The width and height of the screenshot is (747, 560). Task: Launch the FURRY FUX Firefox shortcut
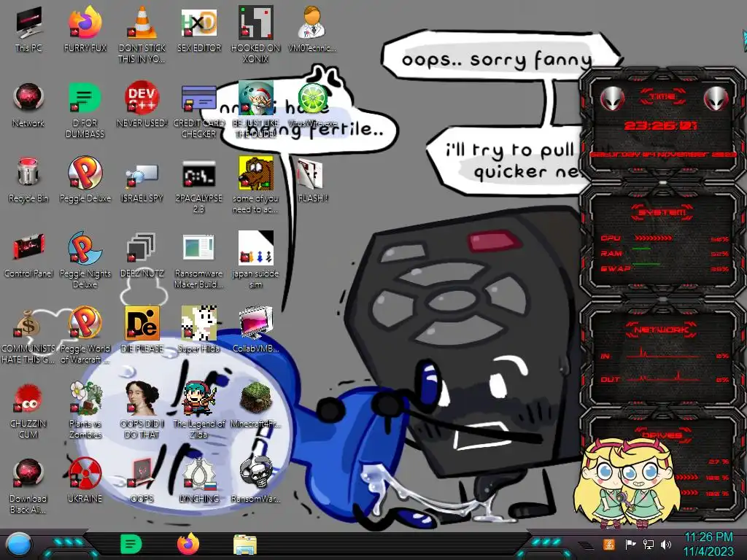tap(85, 29)
